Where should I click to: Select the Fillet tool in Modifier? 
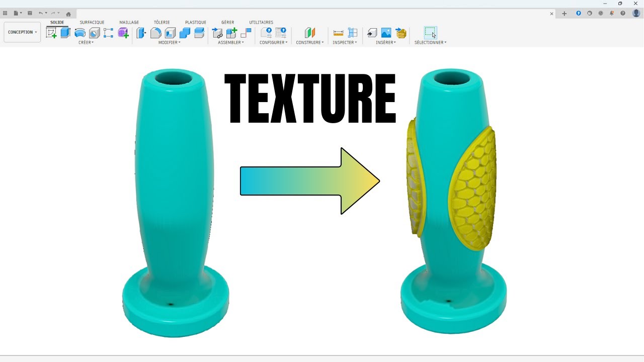156,33
